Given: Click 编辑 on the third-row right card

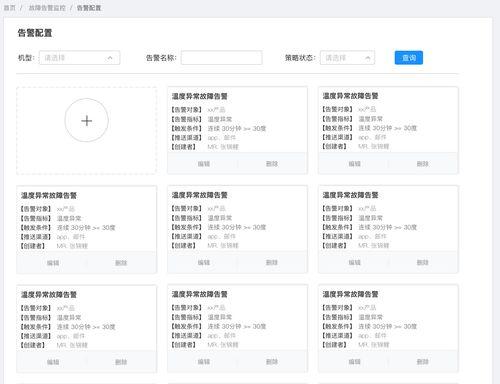Looking at the screenshot, I should 355,362.
